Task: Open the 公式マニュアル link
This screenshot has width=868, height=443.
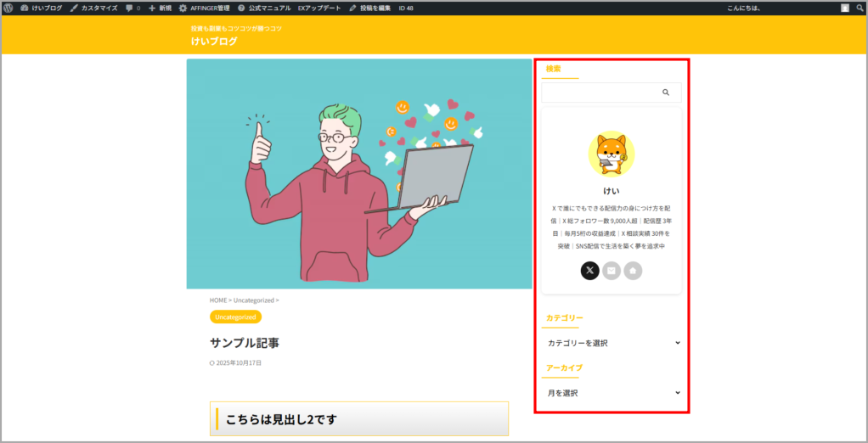Action: [x=263, y=8]
